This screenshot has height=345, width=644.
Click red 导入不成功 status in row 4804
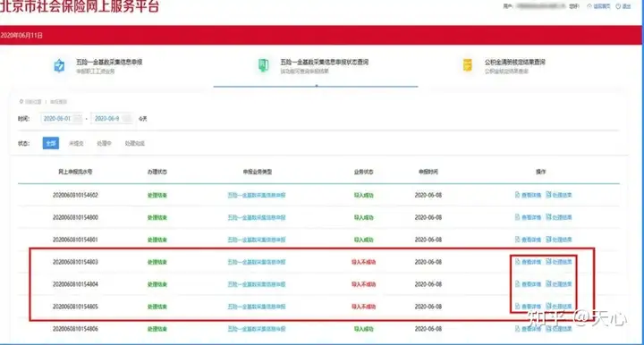coord(363,284)
